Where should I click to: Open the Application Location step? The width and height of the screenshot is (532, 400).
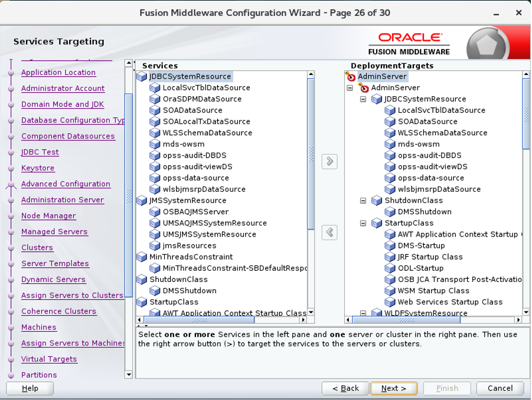[58, 73]
